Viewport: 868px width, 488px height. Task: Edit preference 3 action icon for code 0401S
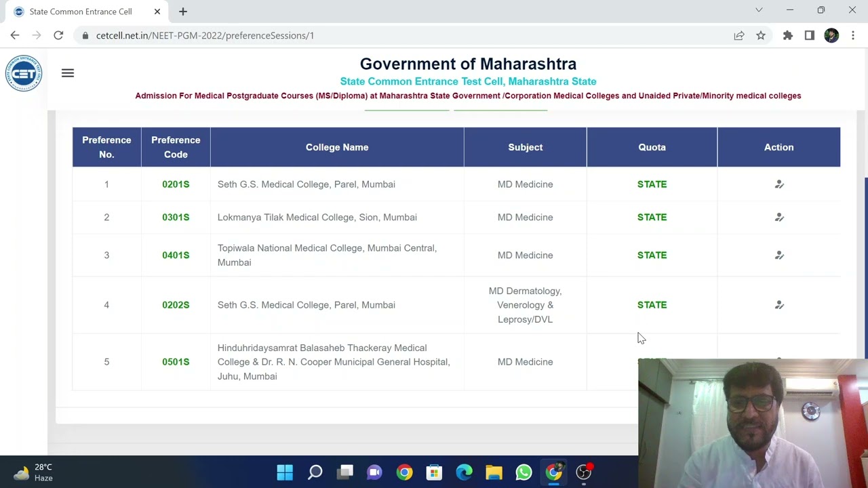click(x=779, y=256)
